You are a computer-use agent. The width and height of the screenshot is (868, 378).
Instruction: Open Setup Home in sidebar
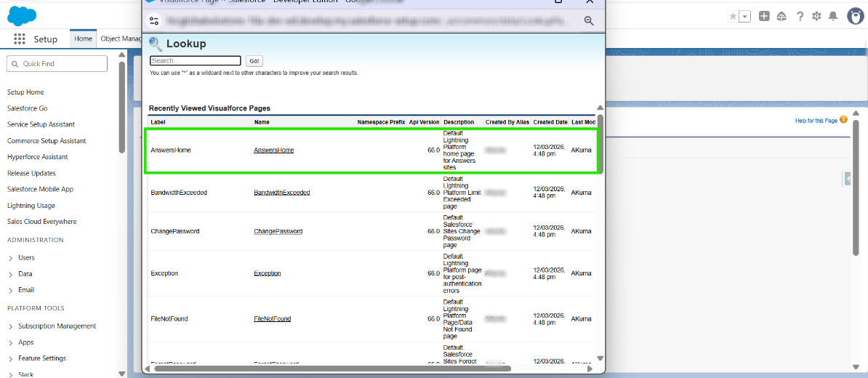click(25, 92)
